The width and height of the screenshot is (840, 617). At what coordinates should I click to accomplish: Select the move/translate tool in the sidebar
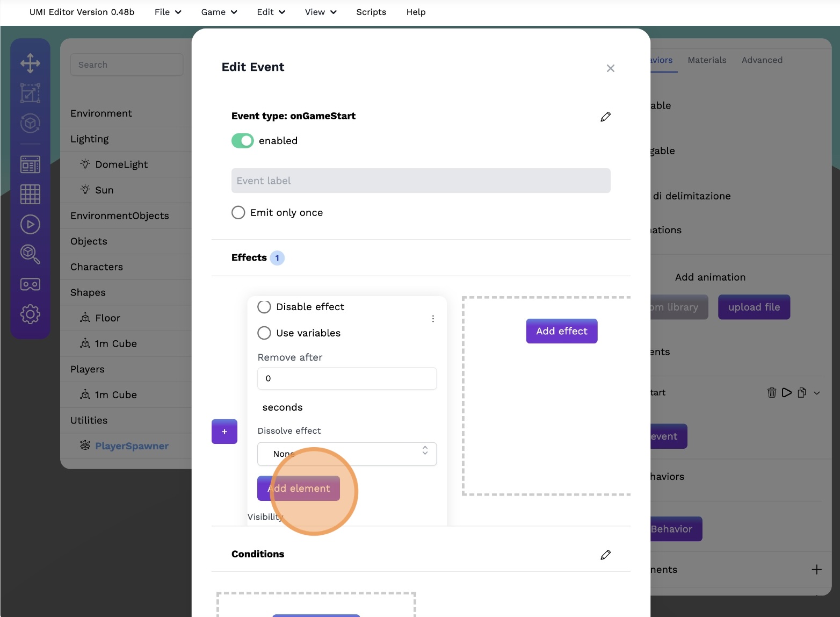click(30, 63)
